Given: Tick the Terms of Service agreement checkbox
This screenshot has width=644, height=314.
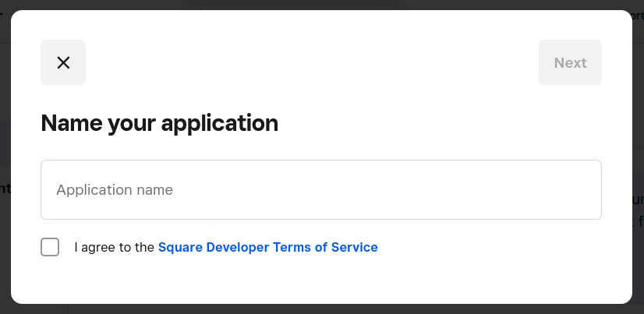Looking at the screenshot, I should [x=50, y=247].
